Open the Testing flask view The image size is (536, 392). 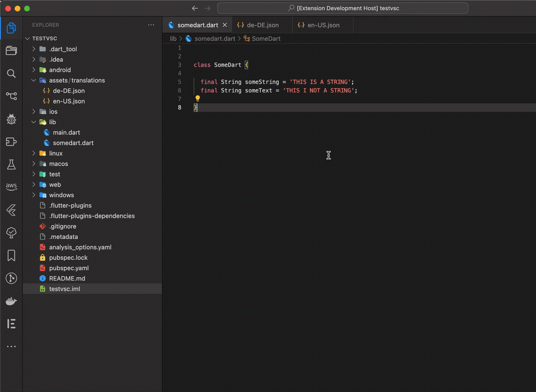pyautogui.click(x=11, y=164)
